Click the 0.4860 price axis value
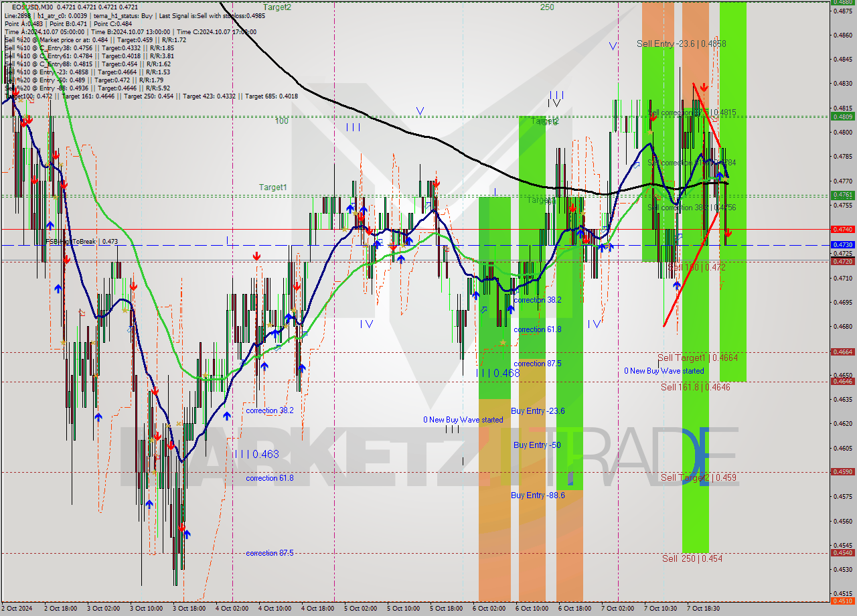Image resolution: width=857 pixels, height=616 pixels. 842,35
